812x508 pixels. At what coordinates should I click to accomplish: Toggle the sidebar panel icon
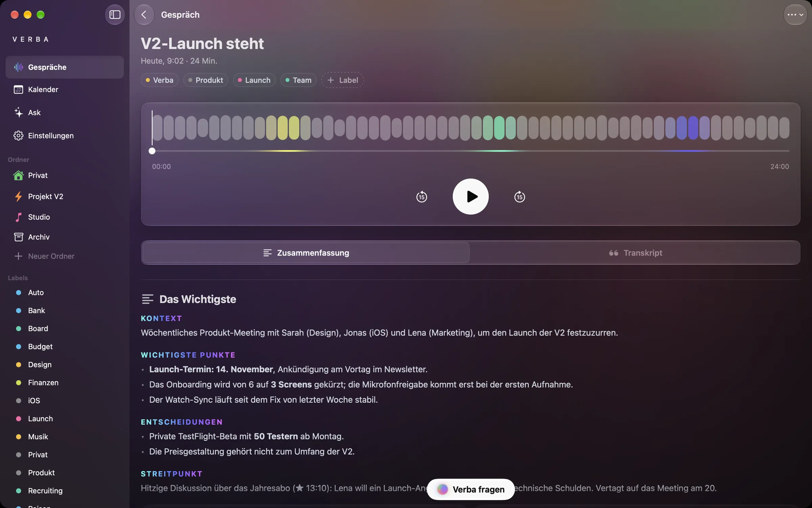[115, 15]
